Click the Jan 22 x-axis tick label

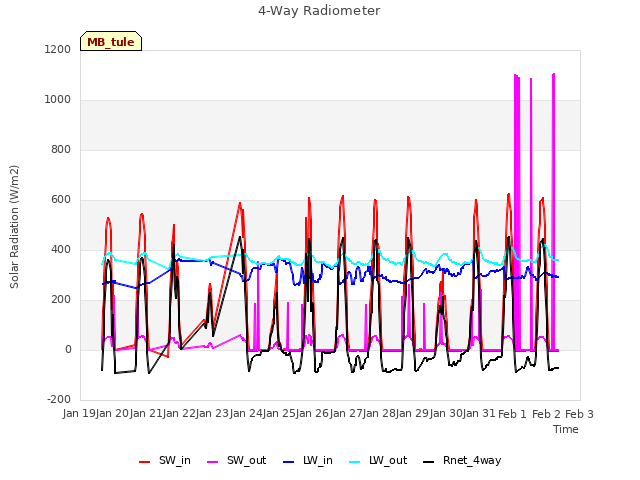(x=180, y=414)
